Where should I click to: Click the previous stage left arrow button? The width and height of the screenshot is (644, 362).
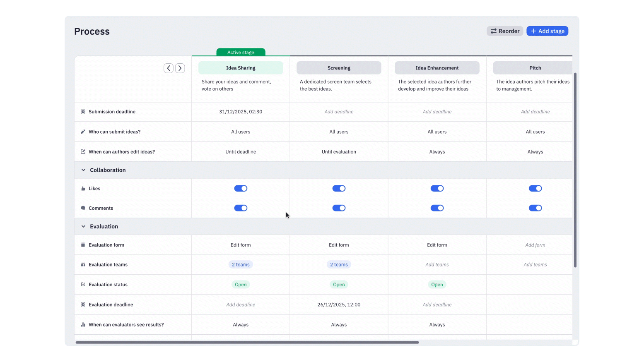[x=168, y=68]
